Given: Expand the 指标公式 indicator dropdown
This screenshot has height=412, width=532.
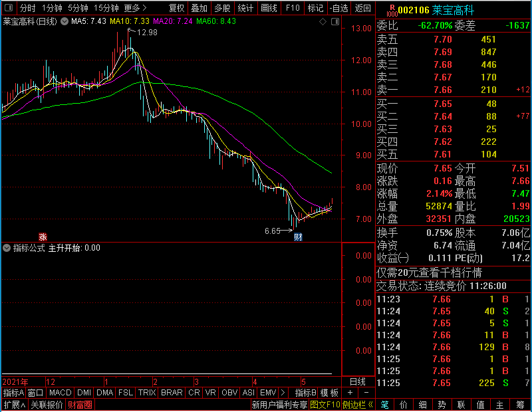Looking at the screenshot, I should (x=7, y=248).
